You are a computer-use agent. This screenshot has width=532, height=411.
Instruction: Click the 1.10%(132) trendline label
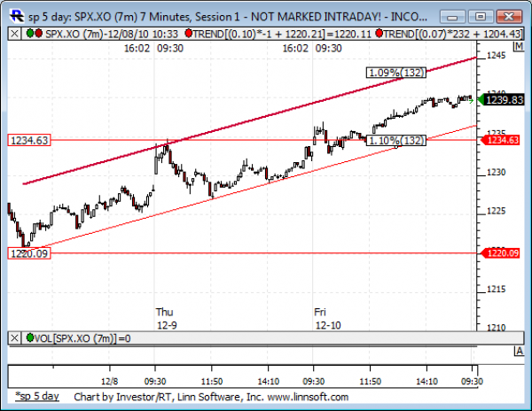point(396,140)
